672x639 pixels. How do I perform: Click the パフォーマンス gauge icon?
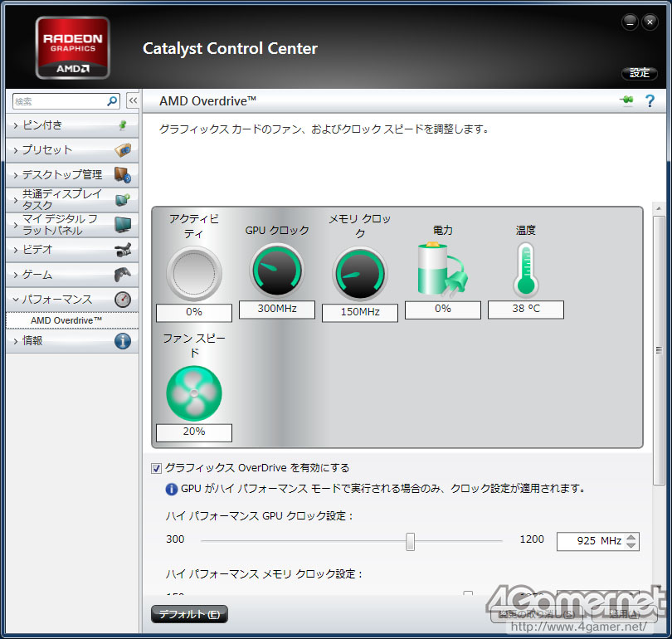123,299
